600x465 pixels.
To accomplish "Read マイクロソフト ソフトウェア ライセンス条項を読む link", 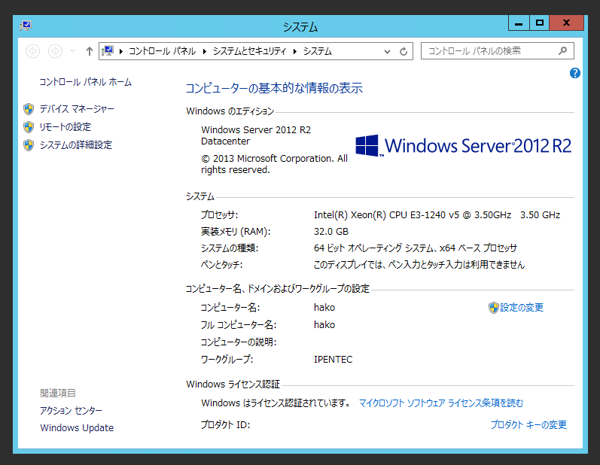I will click(441, 403).
